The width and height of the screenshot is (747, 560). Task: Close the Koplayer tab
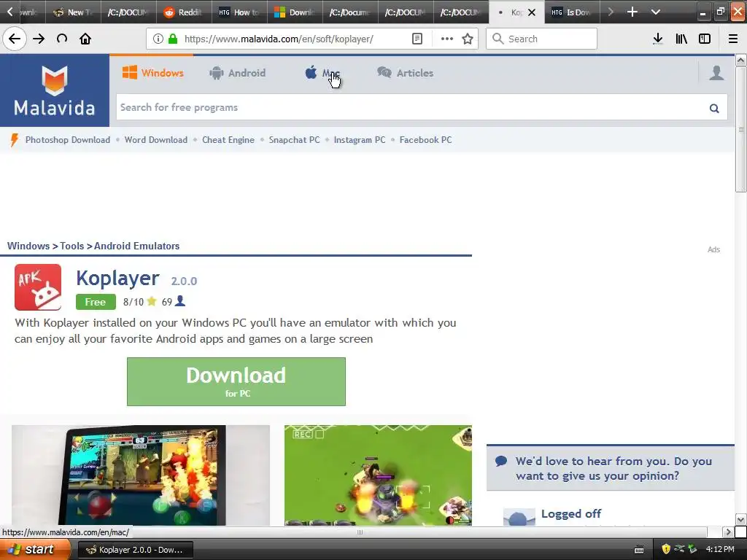pos(532,12)
